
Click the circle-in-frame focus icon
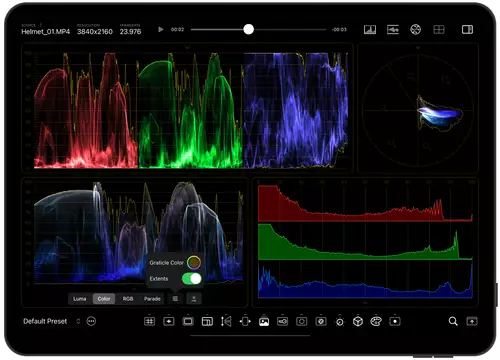point(302,321)
